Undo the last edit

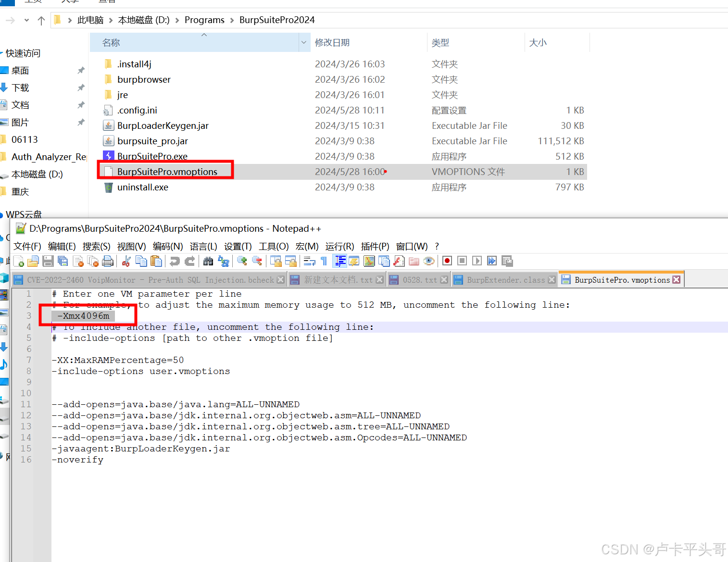(x=175, y=261)
